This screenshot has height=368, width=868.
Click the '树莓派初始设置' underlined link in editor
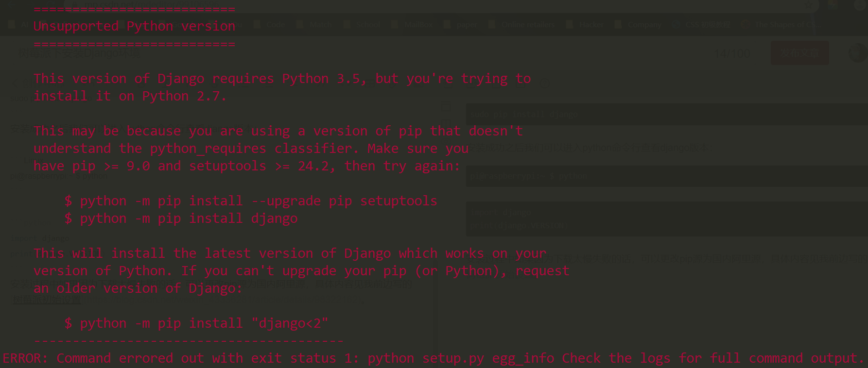(47, 300)
